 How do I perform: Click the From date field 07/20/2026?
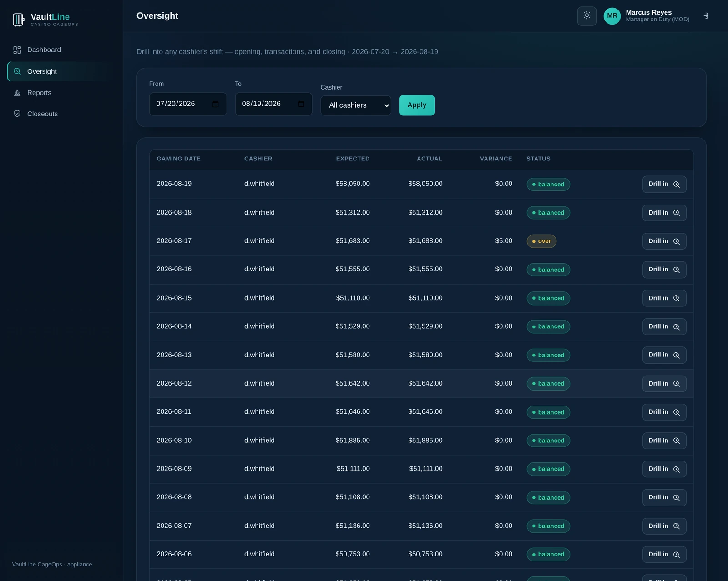coord(188,104)
